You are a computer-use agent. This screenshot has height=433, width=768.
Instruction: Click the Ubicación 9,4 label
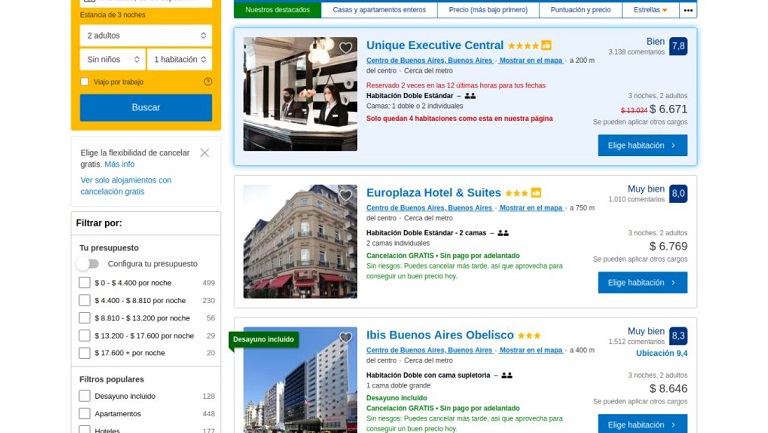pyautogui.click(x=662, y=353)
